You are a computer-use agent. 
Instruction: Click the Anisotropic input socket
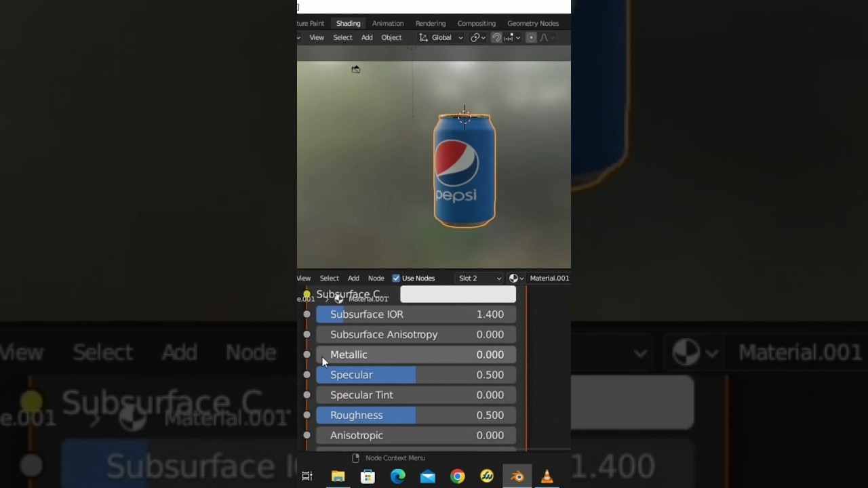(x=307, y=435)
